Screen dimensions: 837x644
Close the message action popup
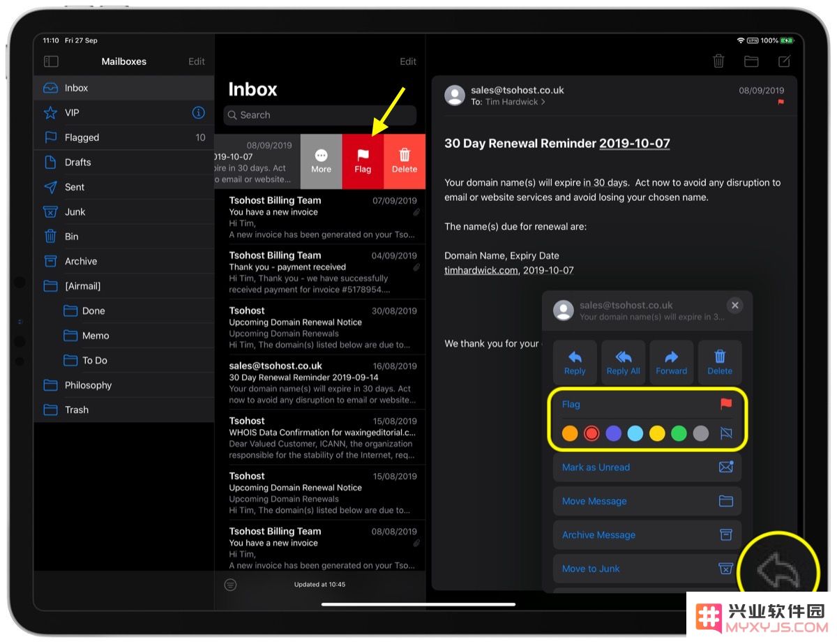coord(734,306)
